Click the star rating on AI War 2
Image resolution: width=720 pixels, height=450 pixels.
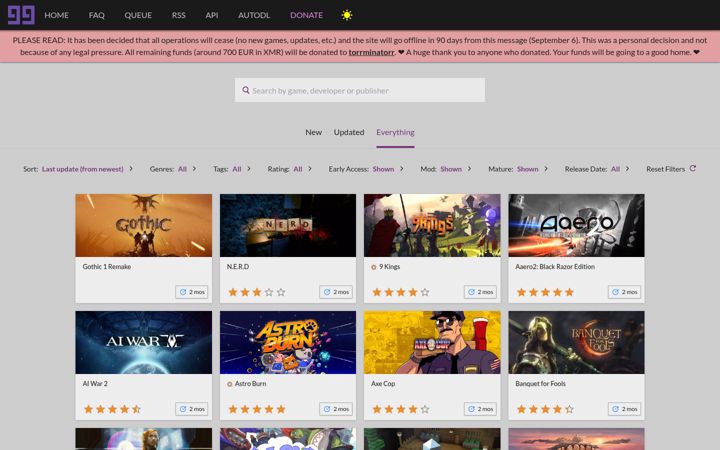click(x=112, y=409)
